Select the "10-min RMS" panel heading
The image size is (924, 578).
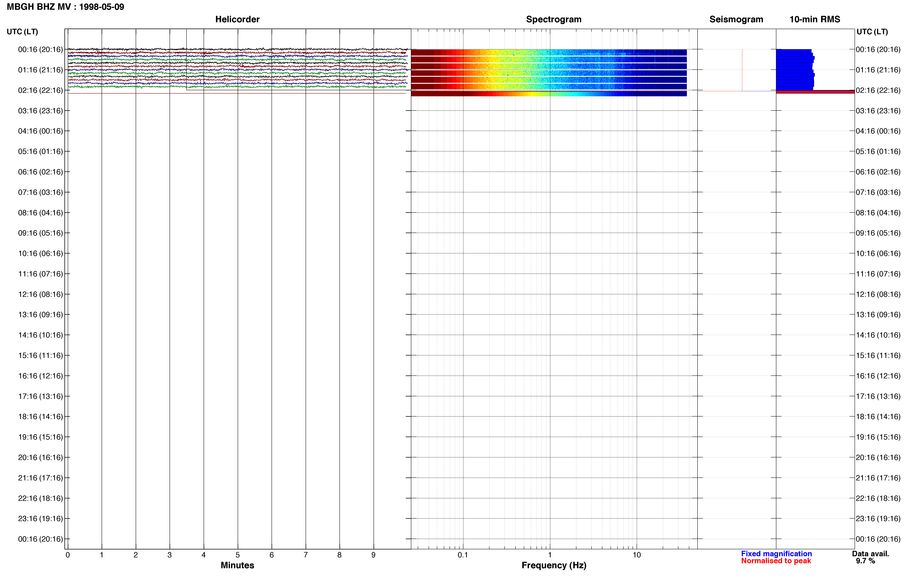coord(815,19)
